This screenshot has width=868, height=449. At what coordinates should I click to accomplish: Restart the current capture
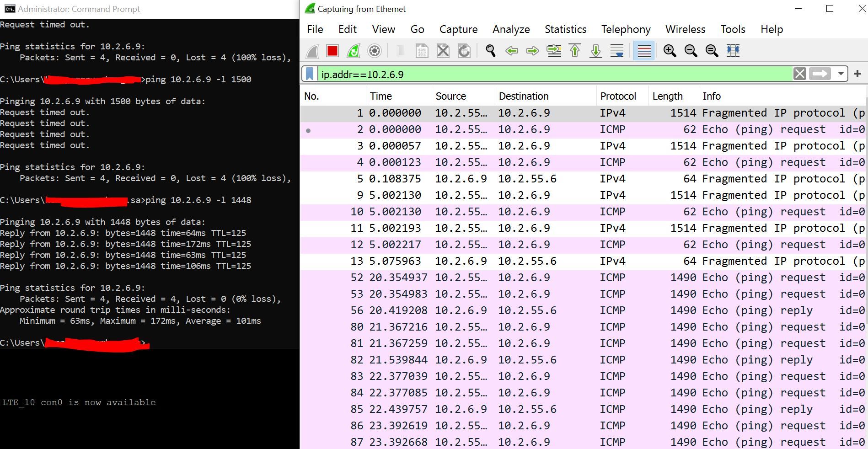(x=353, y=51)
